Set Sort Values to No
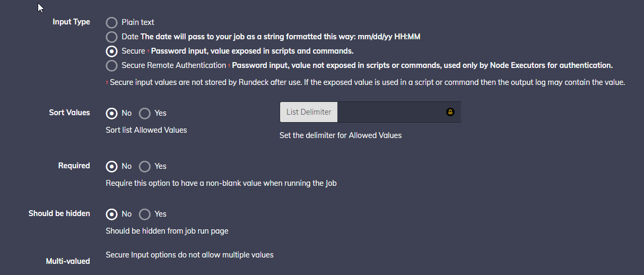Image resolution: width=644 pixels, height=275 pixels. coord(111,113)
